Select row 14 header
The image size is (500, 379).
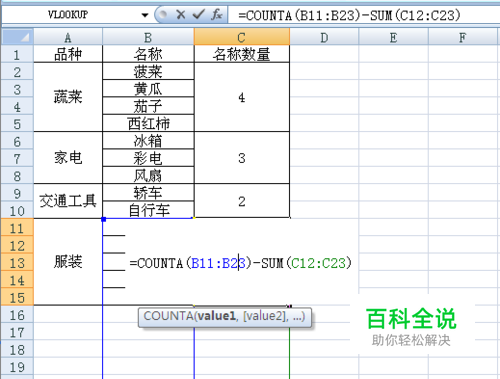(17, 280)
